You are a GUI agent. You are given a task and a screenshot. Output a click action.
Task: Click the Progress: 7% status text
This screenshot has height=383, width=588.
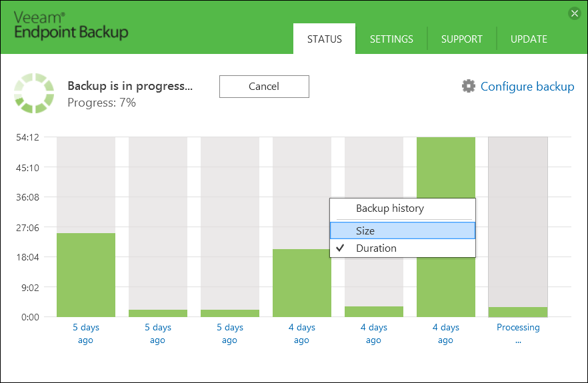[101, 103]
